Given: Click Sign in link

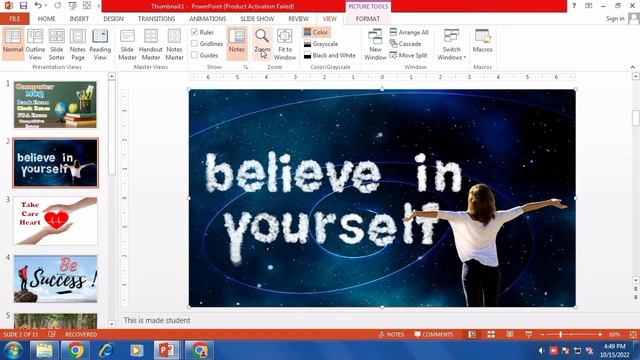Looking at the screenshot, I should (615, 18).
